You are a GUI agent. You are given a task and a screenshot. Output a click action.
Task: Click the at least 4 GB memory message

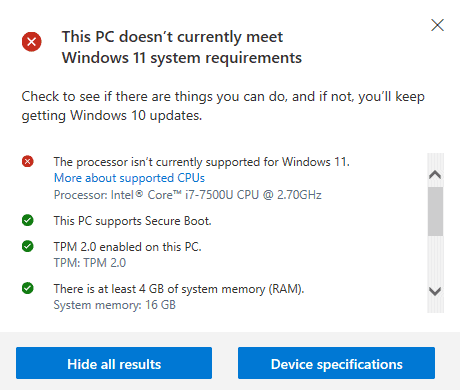coord(179,289)
